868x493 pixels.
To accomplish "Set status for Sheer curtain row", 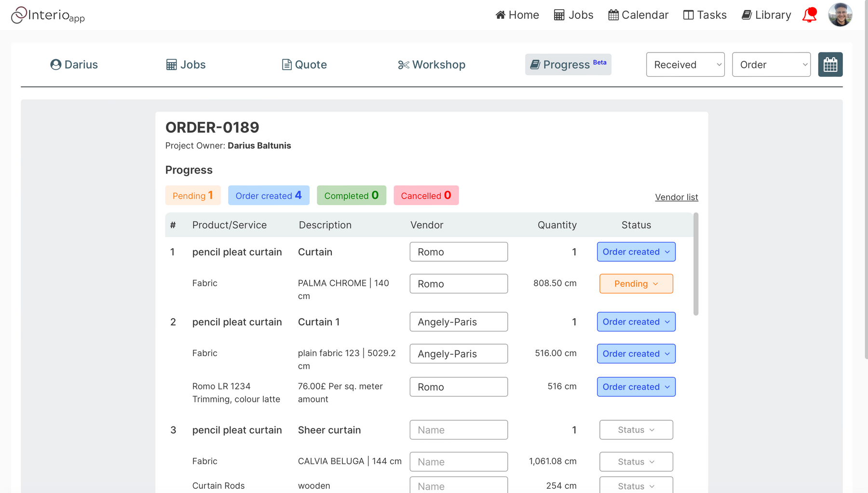I will point(636,430).
